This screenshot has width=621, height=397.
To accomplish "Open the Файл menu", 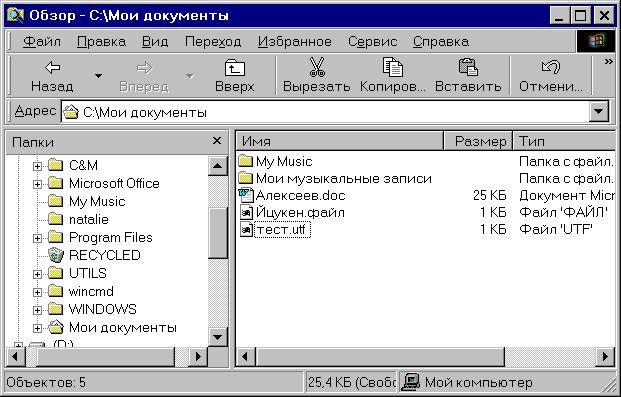I will click(42, 41).
